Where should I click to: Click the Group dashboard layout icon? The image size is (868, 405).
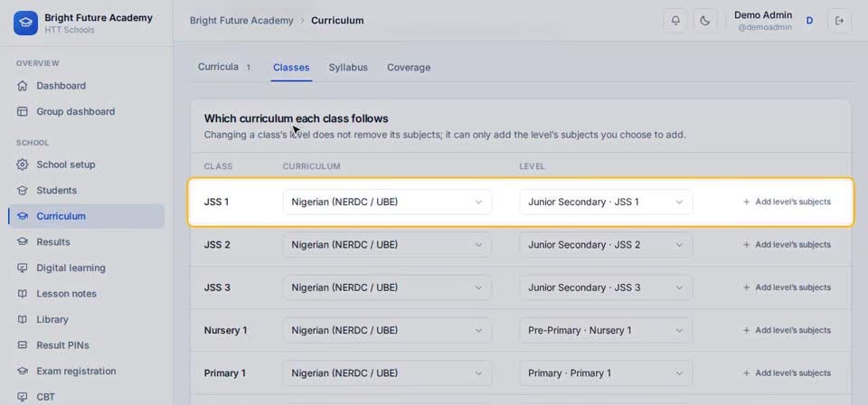(x=22, y=111)
